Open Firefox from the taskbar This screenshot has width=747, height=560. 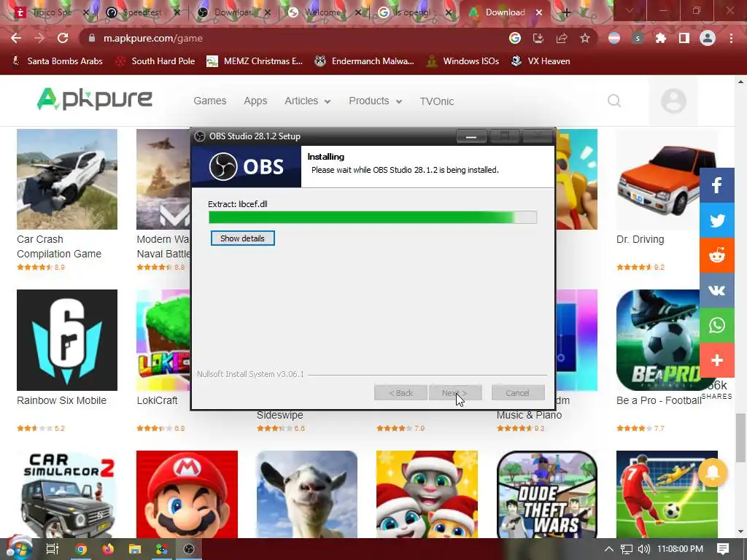(x=108, y=549)
